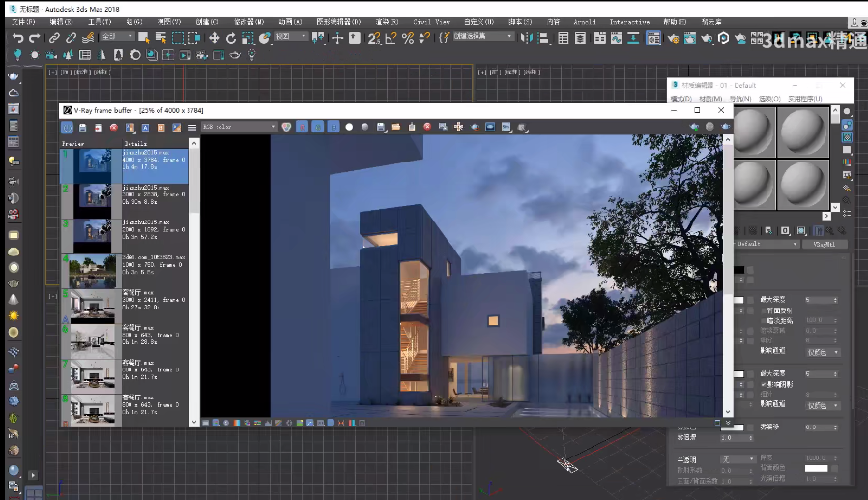Expand the 半透明 type dropdown set to 无
The image size is (868, 500).
pyautogui.click(x=738, y=459)
